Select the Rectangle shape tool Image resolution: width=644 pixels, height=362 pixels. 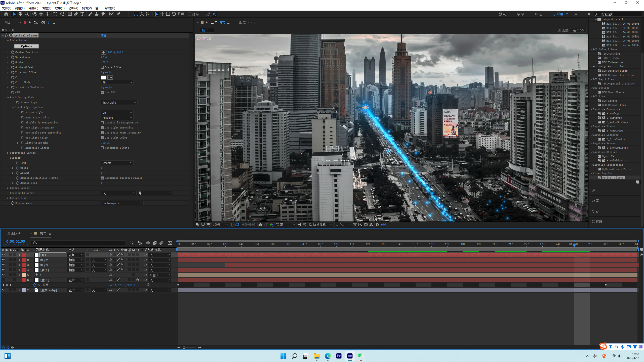pyautogui.click(x=70, y=14)
